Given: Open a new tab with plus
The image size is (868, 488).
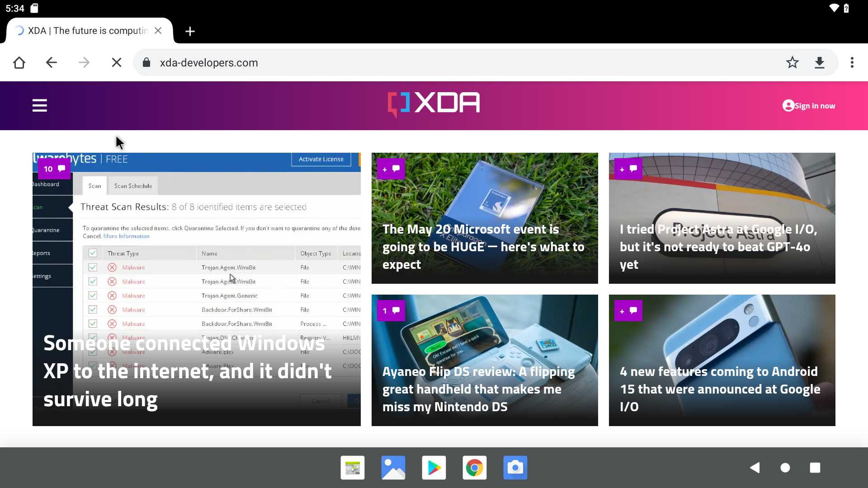Looking at the screenshot, I should coord(190,31).
